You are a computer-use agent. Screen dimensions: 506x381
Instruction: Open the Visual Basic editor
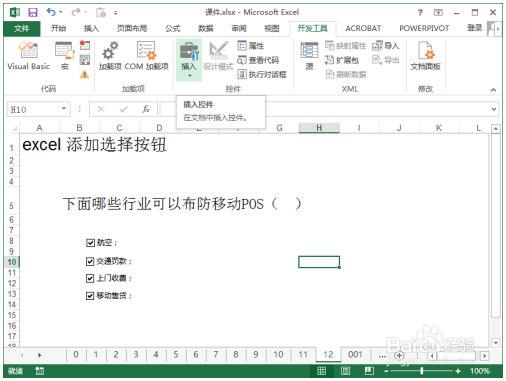click(28, 56)
